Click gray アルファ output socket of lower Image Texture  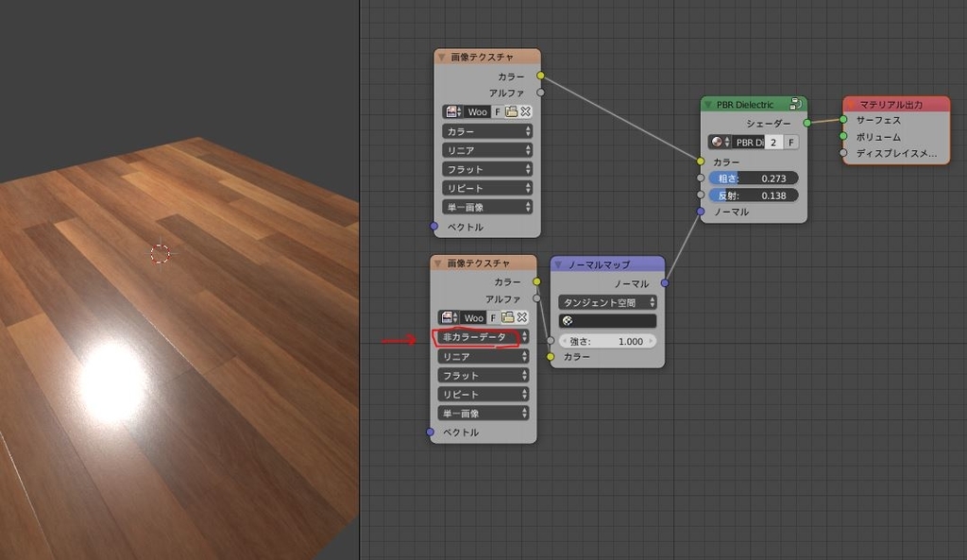536,298
